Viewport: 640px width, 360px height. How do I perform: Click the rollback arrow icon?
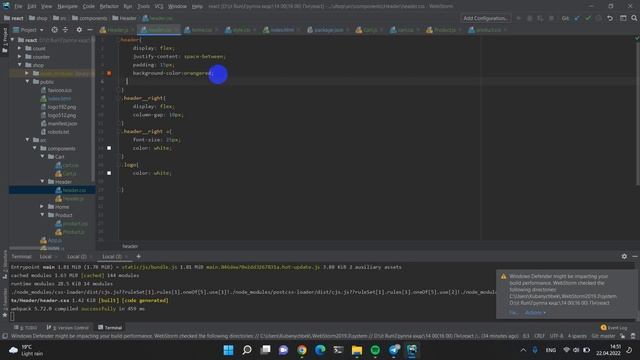pyautogui.click(x=610, y=18)
